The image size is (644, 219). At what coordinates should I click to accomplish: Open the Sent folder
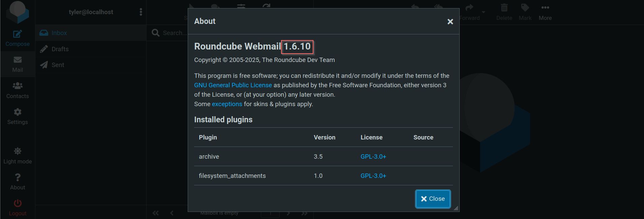coord(58,65)
